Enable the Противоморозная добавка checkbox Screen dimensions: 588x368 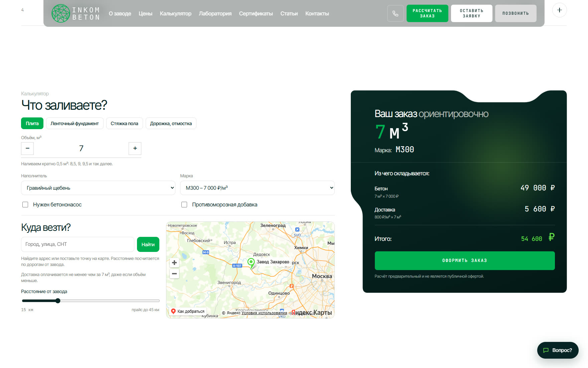(184, 204)
